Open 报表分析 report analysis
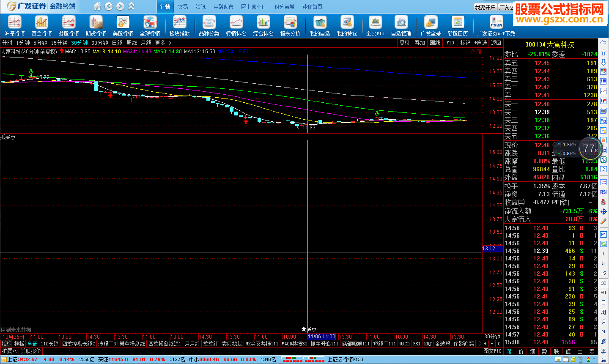This screenshot has height=364, width=609. [x=290, y=26]
